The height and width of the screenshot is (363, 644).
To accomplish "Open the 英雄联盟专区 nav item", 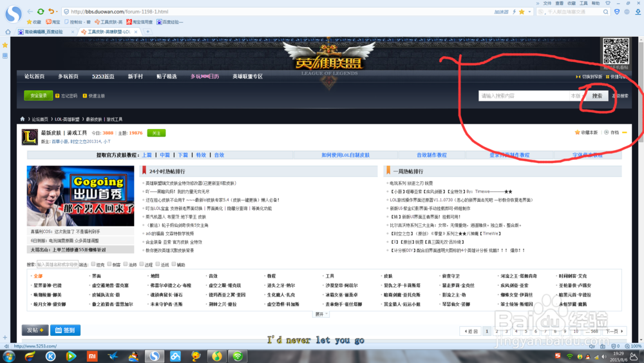I will coord(247,77).
